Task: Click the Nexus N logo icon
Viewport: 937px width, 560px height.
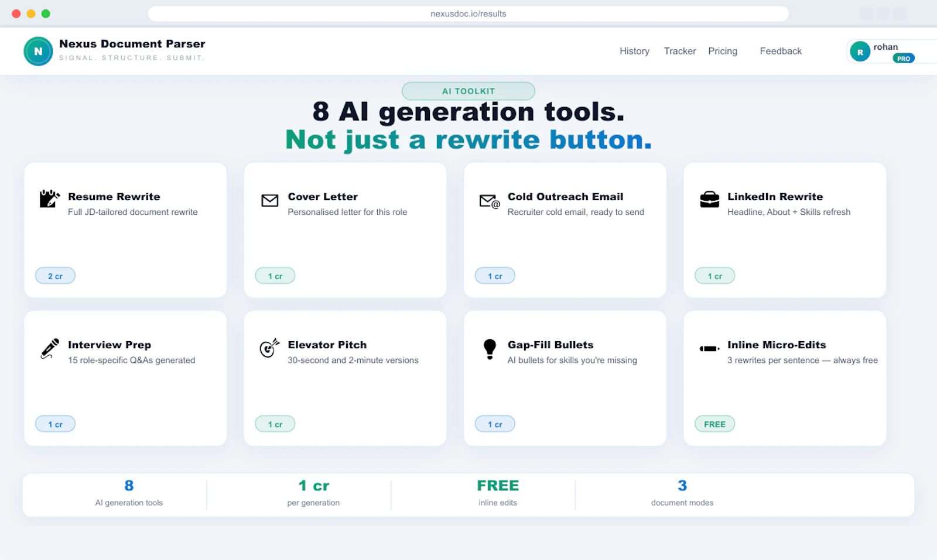Action: click(x=38, y=51)
